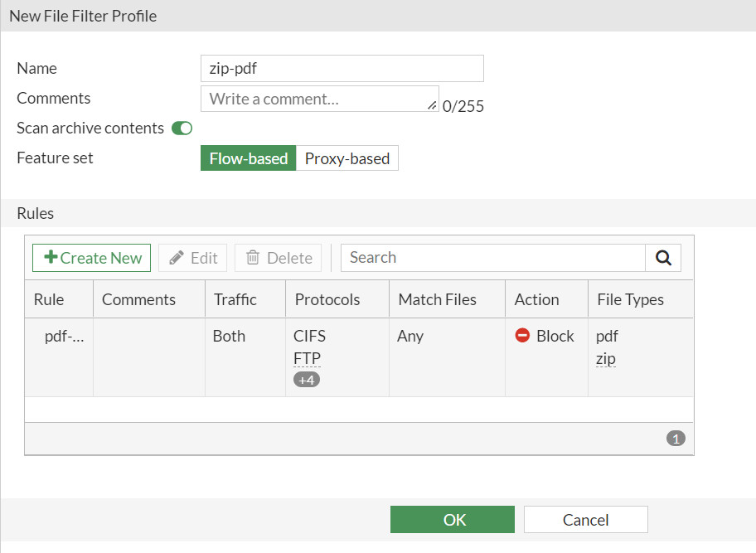756x553 pixels.
Task: Click the Name field containing zip-pdf
Action: pos(342,68)
